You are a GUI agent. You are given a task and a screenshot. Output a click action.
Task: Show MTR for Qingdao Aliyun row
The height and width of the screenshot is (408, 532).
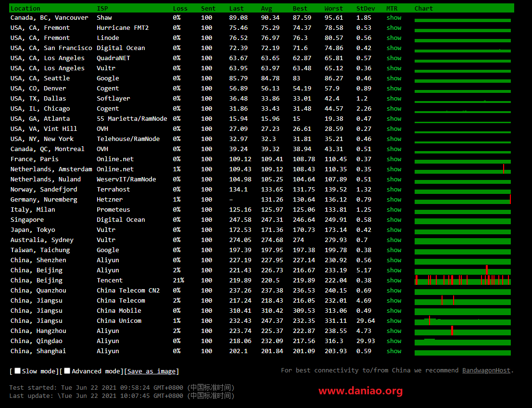click(x=394, y=341)
